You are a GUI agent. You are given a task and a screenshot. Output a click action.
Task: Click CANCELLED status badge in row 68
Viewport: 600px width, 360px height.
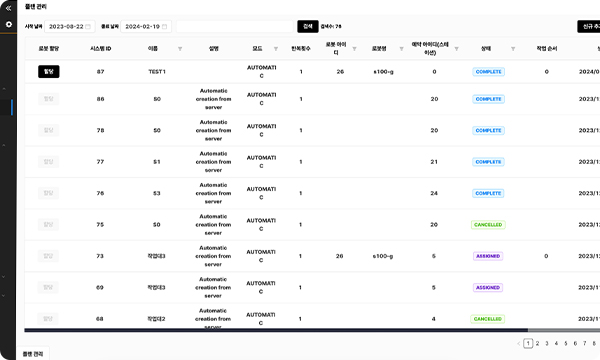click(488, 319)
